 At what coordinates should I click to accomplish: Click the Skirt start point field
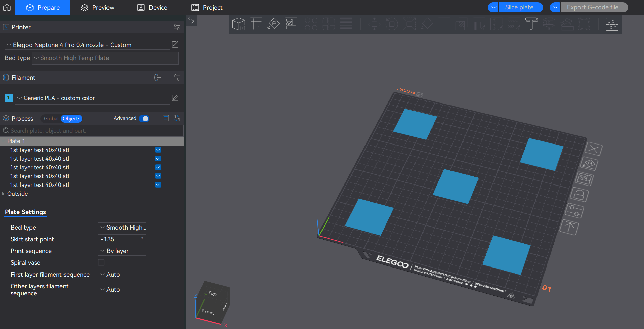point(122,239)
